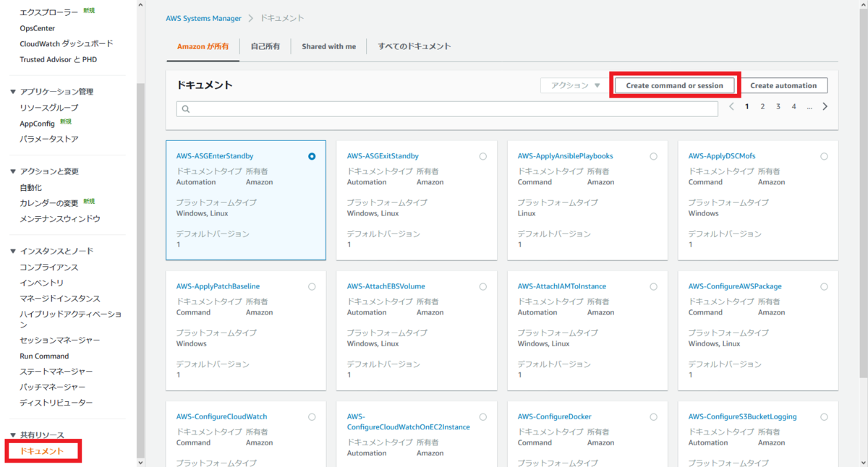Viewport: 868px width, 467px height.
Task: Open カレンダーの変更 in the sidebar
Action: pyautogui.click(x=48, y=203)
